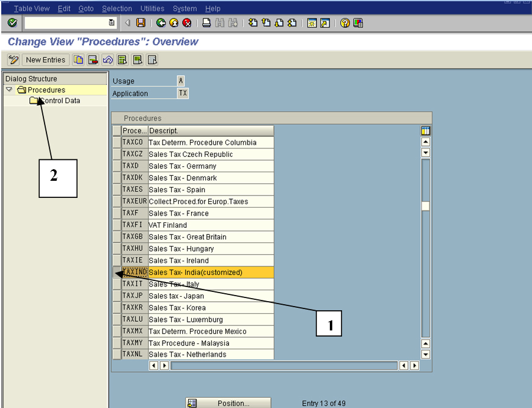Click the Print icon in the toolbar
The width and height of the screenshot is (532, 408).
tap(206, 23)
